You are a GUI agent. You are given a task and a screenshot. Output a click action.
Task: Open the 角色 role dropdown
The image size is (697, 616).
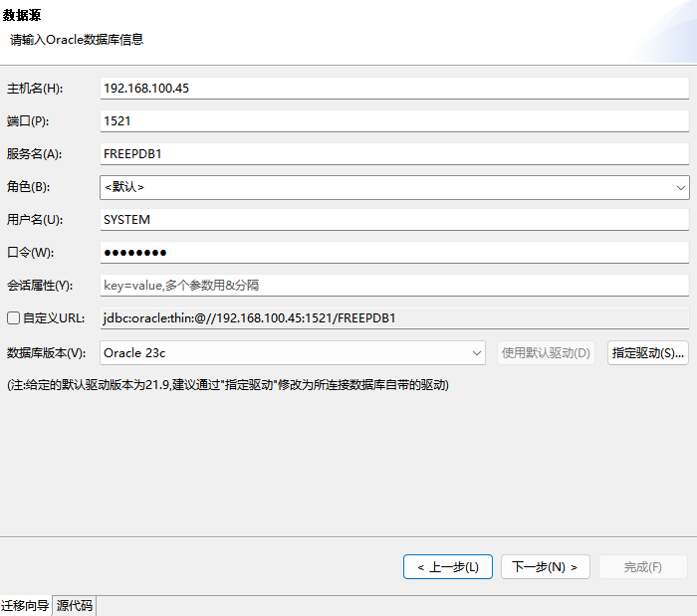[x=394, y=187]
